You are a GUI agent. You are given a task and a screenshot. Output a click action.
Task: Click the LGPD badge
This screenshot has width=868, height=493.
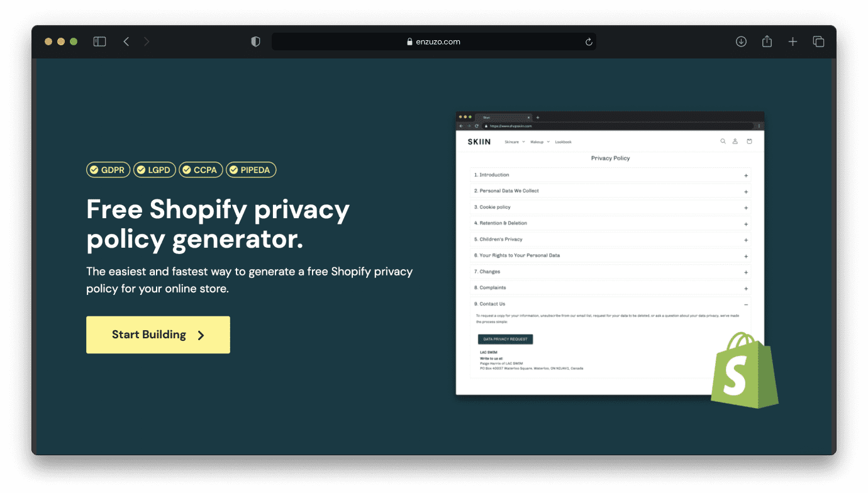point(155,170)
